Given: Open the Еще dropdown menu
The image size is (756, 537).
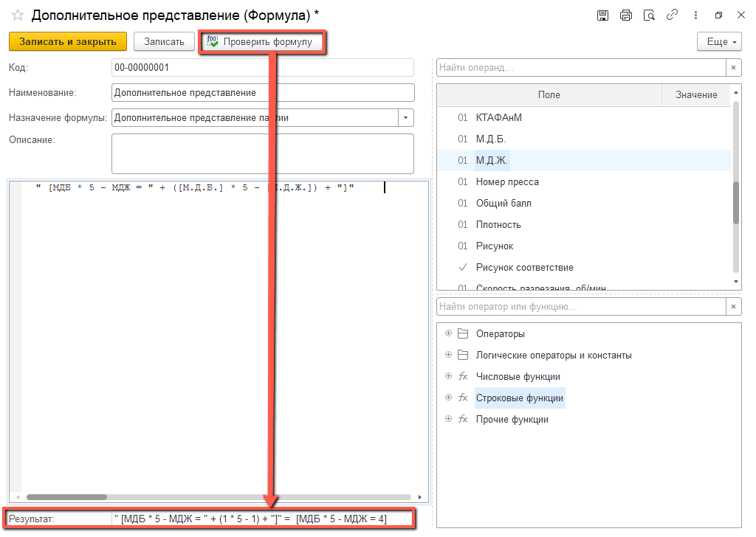Looking at the screenshot, I should tap(719, 42).
